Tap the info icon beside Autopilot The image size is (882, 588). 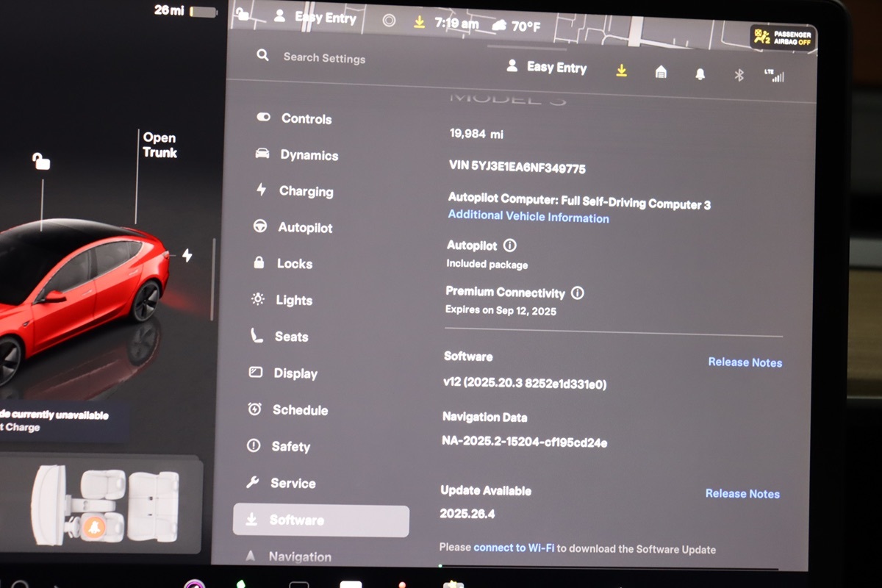(x=509, y=245)
